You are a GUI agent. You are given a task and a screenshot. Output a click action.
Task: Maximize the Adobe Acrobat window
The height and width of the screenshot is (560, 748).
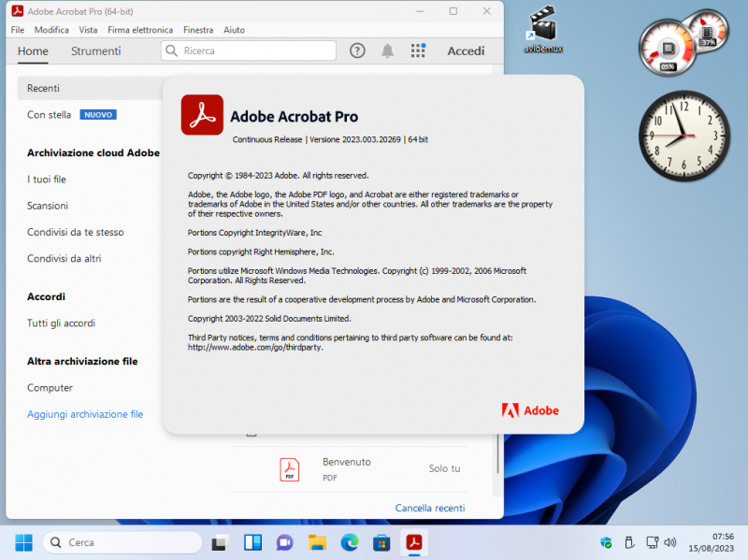tap(453, 11)
